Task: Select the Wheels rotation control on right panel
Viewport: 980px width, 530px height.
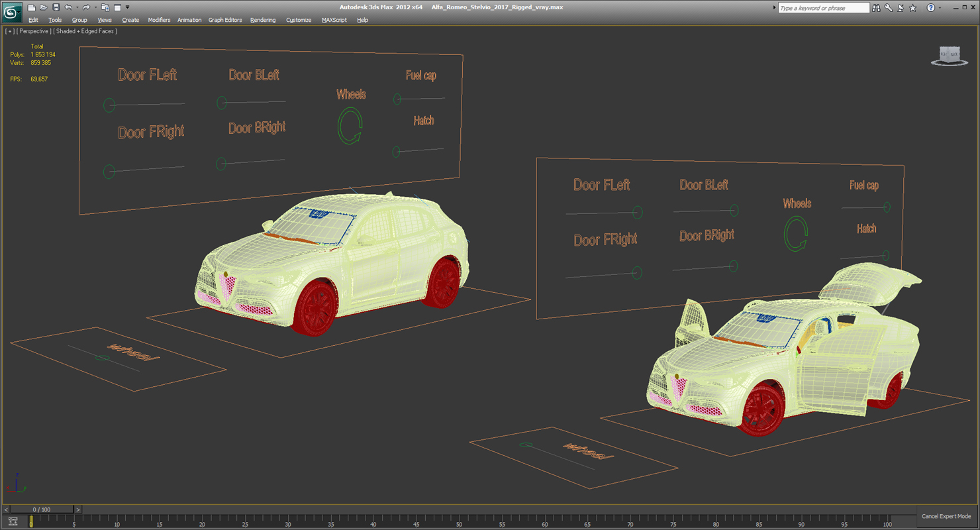Action: pyautogui.click(x=796, y=234)
